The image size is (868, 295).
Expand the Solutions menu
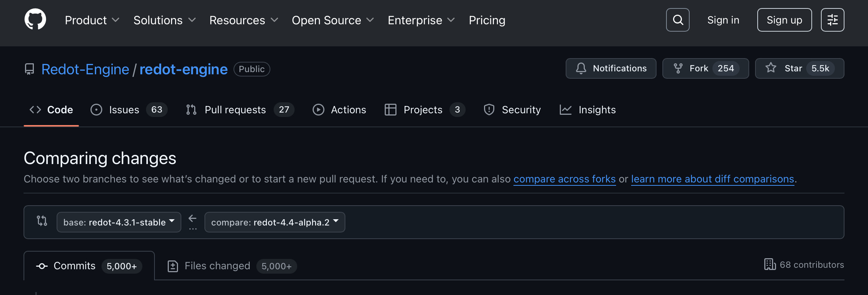[164, 20]
